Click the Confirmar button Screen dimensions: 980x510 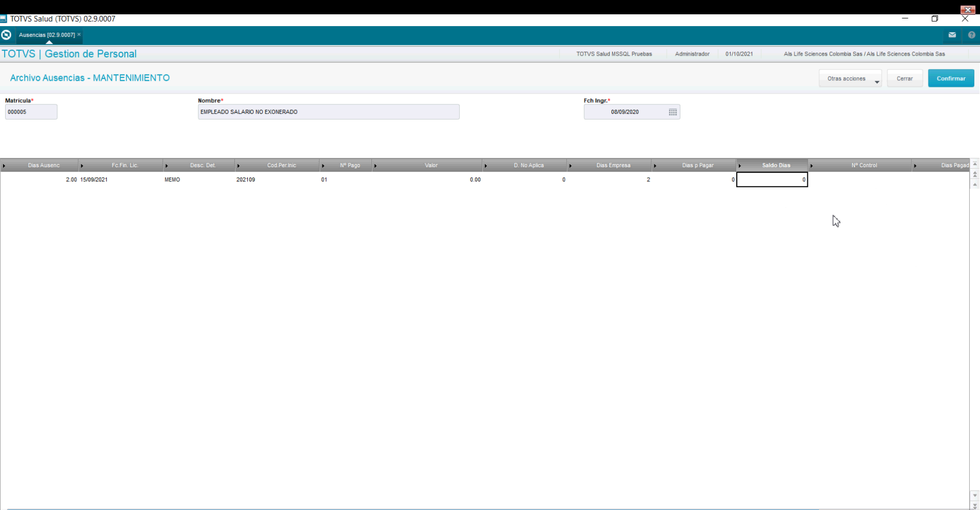coord(951,78)
